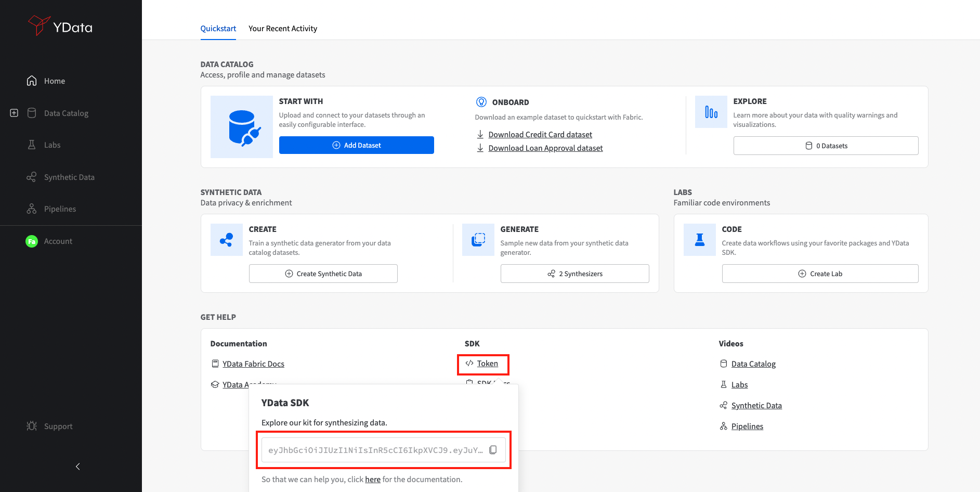The image size is (980, 492).
Task: Click the Add Dataset button
Action: pos(357,145)
